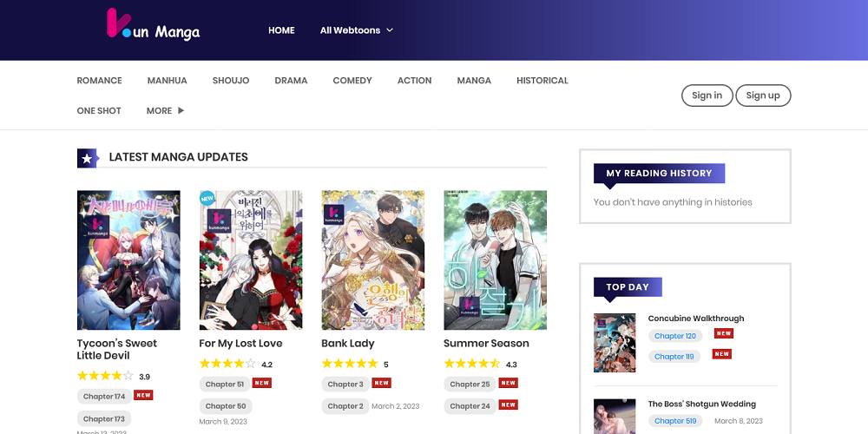868x434 pixels.
Task: Read Chapter 174 of Tycoon's Sweet Little Devil
Action: (x=104, y=397)
